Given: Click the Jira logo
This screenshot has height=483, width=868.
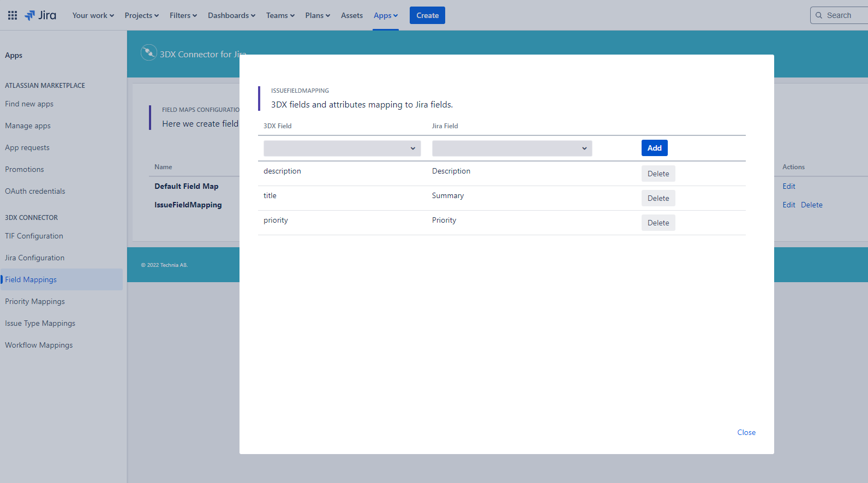Looking at the screenshot, I should 40,15.
